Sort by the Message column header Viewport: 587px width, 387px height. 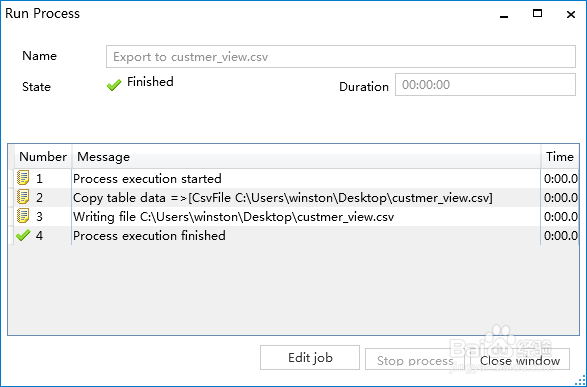306,156
